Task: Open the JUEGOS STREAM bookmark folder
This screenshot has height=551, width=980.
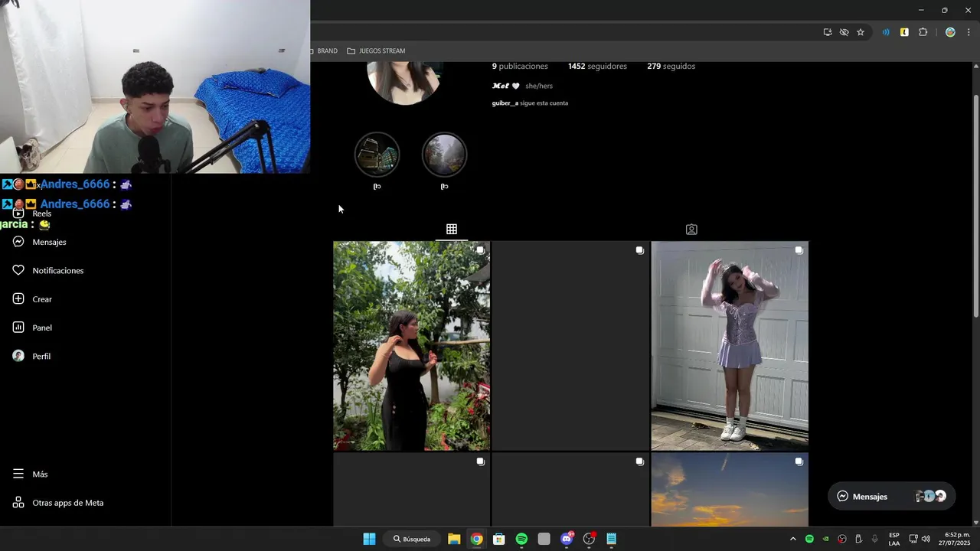Action: [x=376, y=51]
